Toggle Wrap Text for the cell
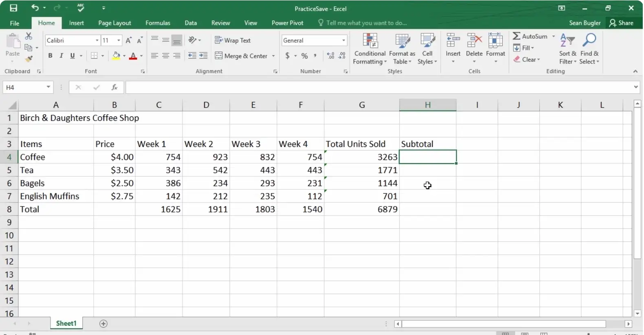 (233, 40)
